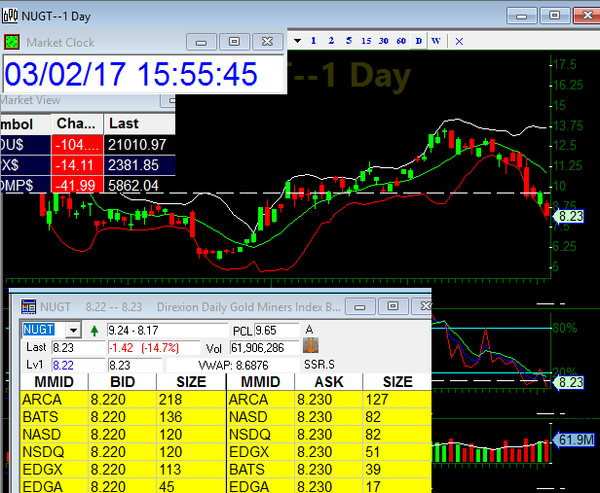600x493 pixels.
Task: Click the orange anchor icon beside volume
Action: (x=311, y=345)
